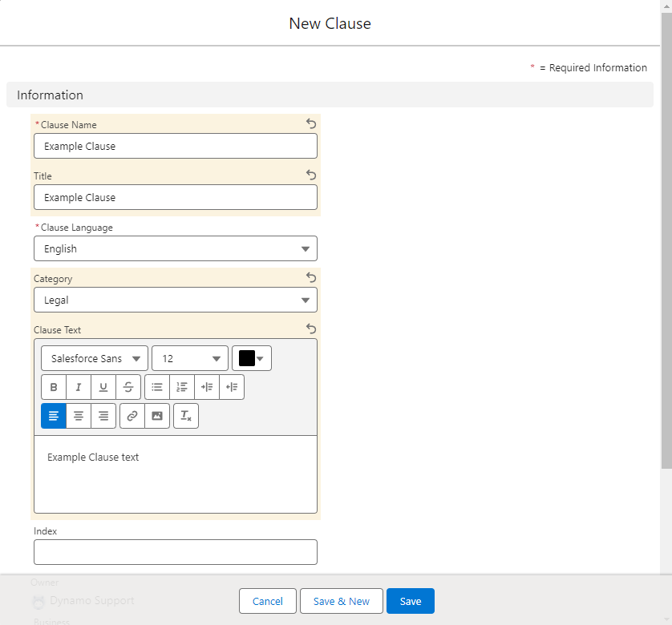Cancel the new clause form

click(x=268, y=601)
